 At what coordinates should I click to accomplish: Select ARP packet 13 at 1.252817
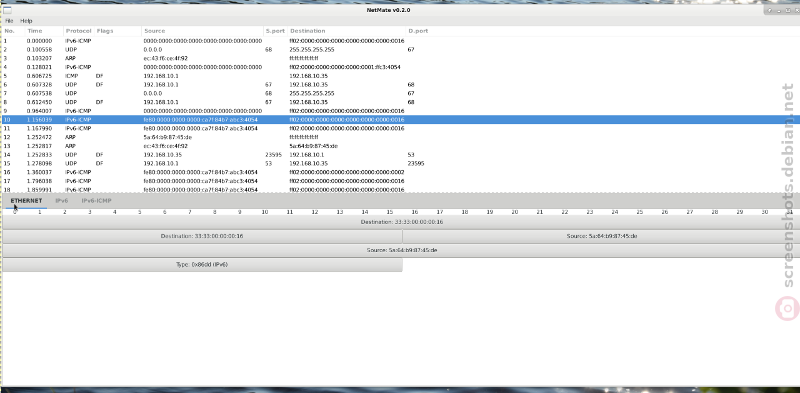point(400,146)
